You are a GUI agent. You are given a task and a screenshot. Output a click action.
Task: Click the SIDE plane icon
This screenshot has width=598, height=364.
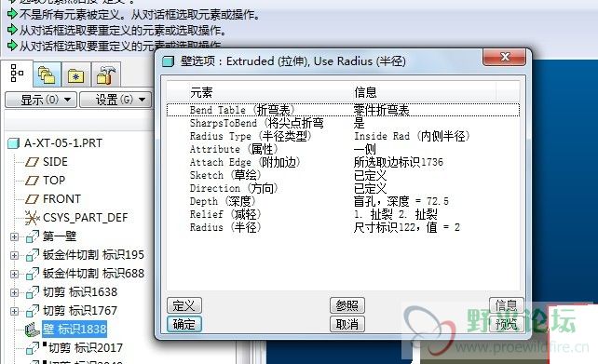click(32, 162)
